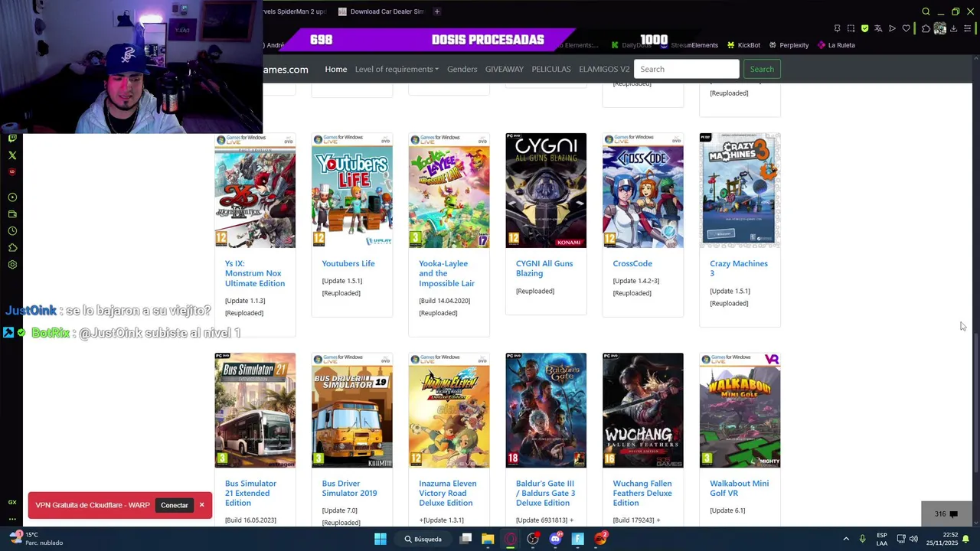Click Wuchang Fallen Feathers Deluxe Edition link
The width and height of the screenshot is (980, 551).
pos(642,493)
